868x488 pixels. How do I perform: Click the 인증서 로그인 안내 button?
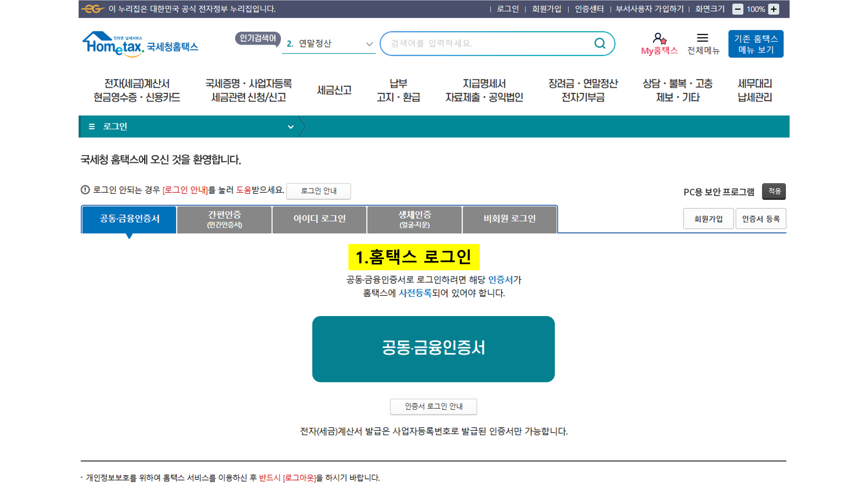(x=433, y=406)
